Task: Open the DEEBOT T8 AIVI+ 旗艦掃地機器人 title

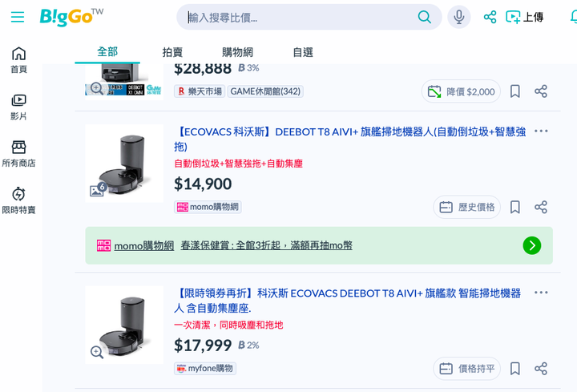Action: point(350,139)
